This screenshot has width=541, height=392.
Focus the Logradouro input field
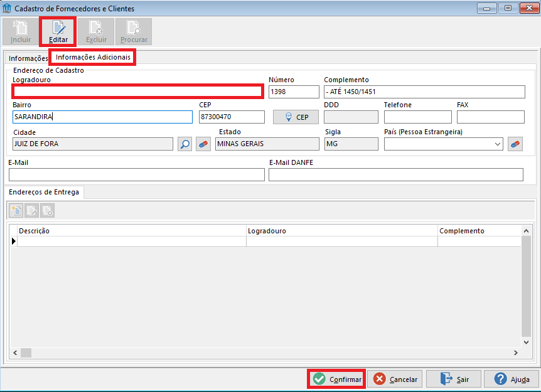click(137, 92)
